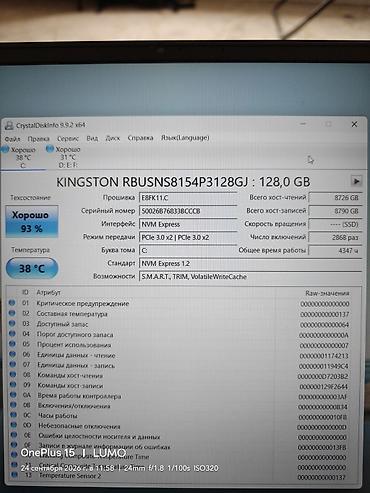The width and height of the screenshot is (370, 493).
Task: Open the Диск menu
Action: pyautogui.click(x=113, y=138)
